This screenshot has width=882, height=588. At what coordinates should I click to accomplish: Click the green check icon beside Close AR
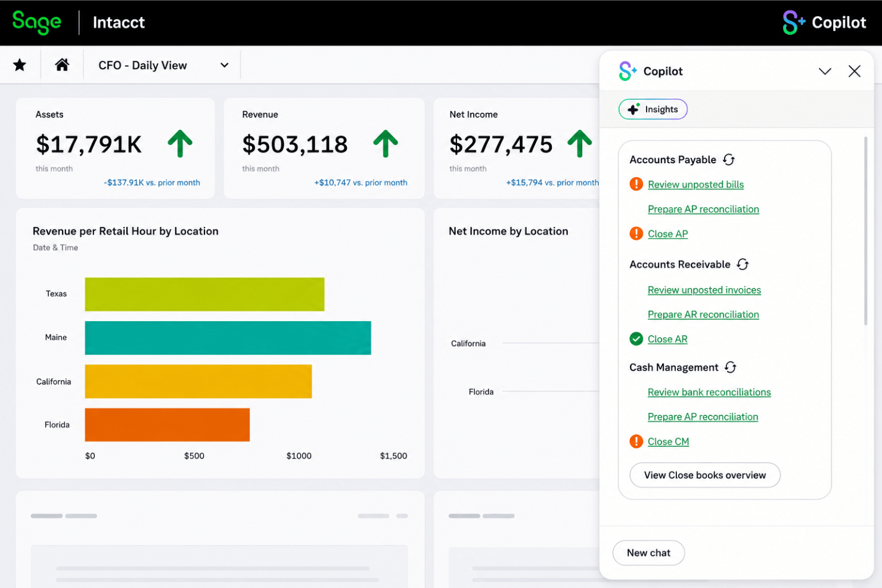[636, 339]
